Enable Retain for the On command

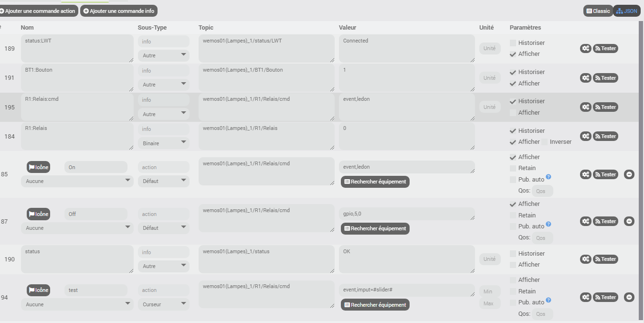click(x=513, y=168)
